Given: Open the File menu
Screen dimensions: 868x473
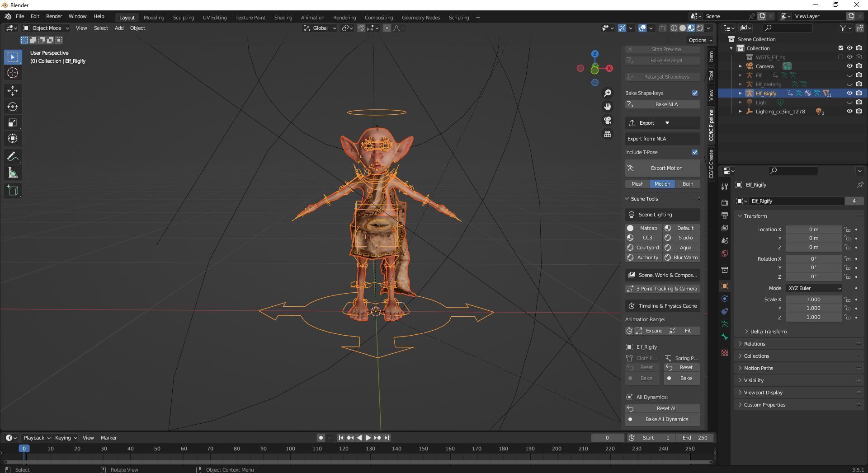Looking at the screenshot, I should (x=20, y=16).
